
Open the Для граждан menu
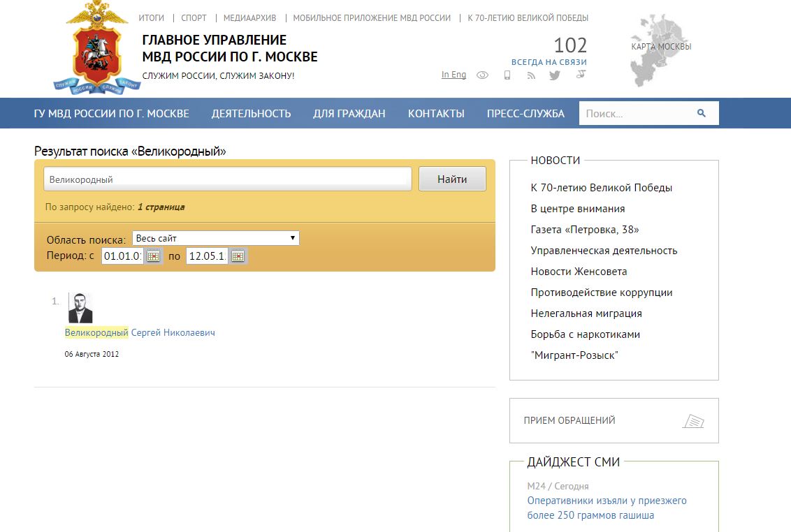349,114
